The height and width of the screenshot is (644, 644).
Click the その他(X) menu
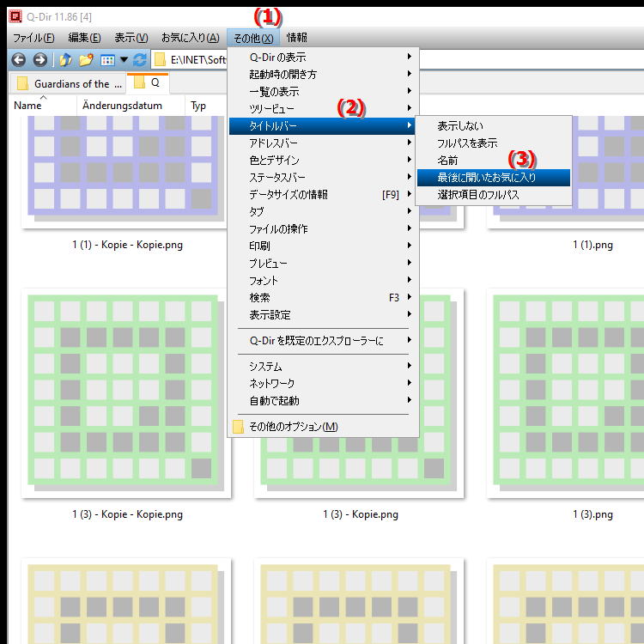(x=253, y=38)
